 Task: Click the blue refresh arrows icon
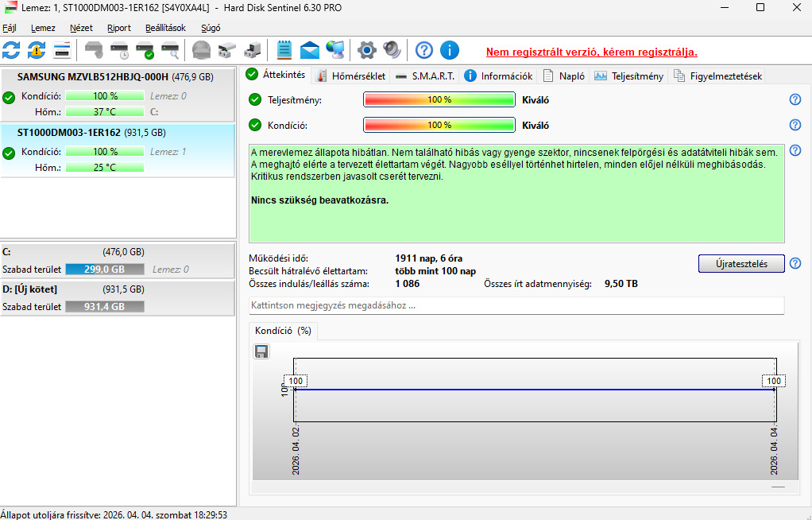pos(11,50)
